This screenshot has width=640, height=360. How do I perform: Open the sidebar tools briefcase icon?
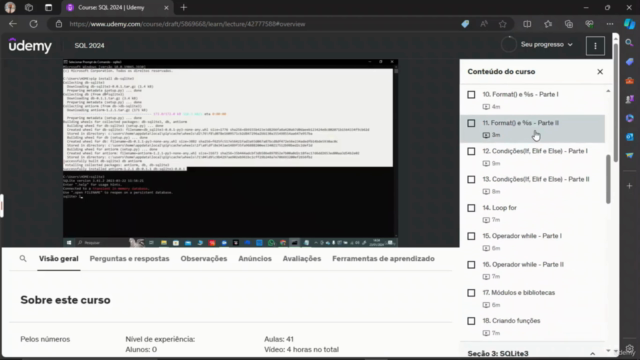coord(629,80)
